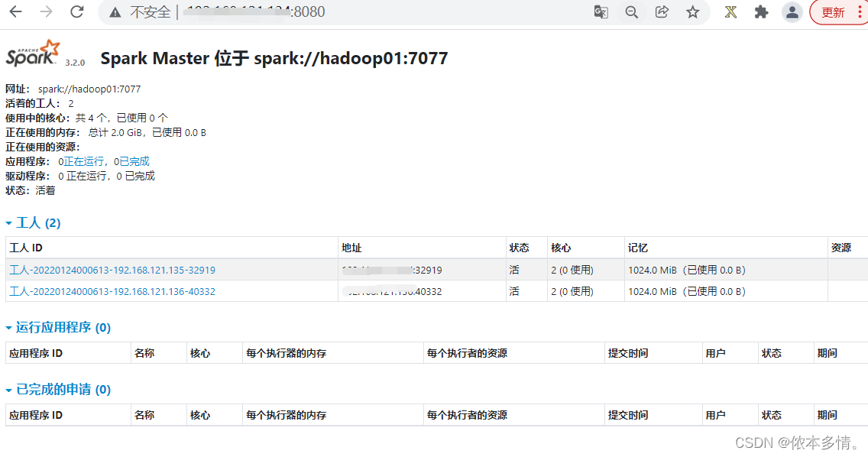Open the X extension icon
Image resolution: width=868 pixels, height=457 pixels.
coord(730,11)
